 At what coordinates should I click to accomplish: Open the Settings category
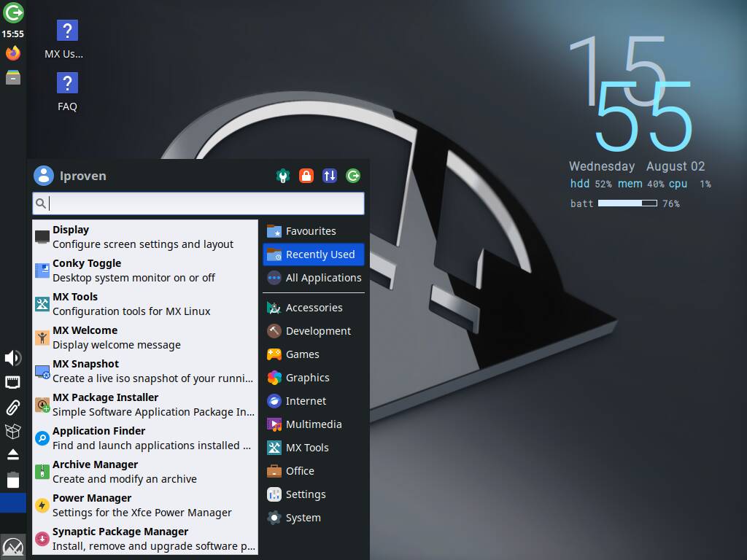click(314, 494)
